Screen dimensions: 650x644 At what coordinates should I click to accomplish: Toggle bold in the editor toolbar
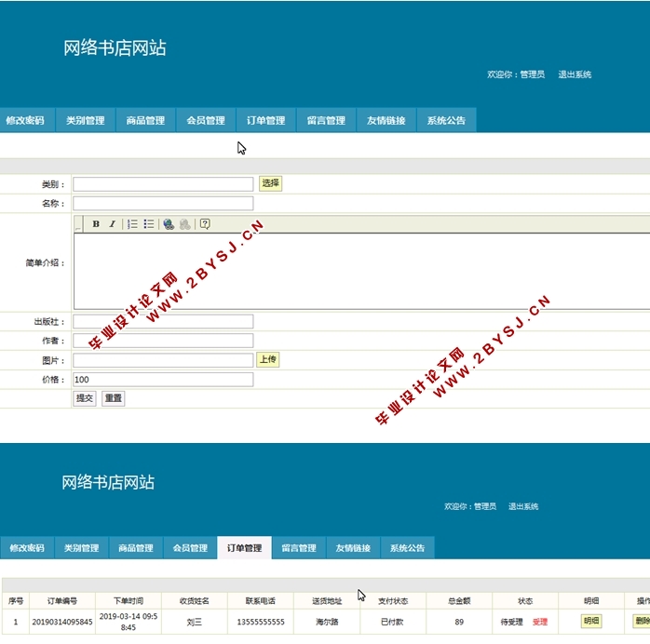(x=96, y=224)
